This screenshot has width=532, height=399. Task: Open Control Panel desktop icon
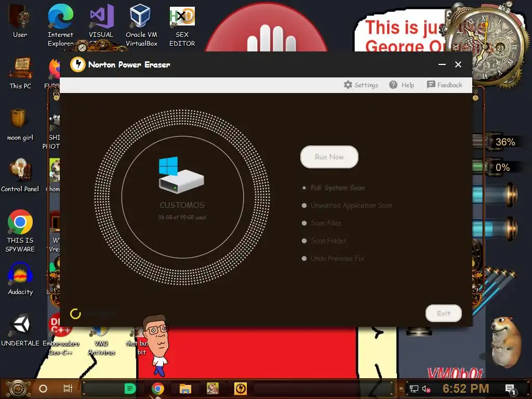point(20,176)
